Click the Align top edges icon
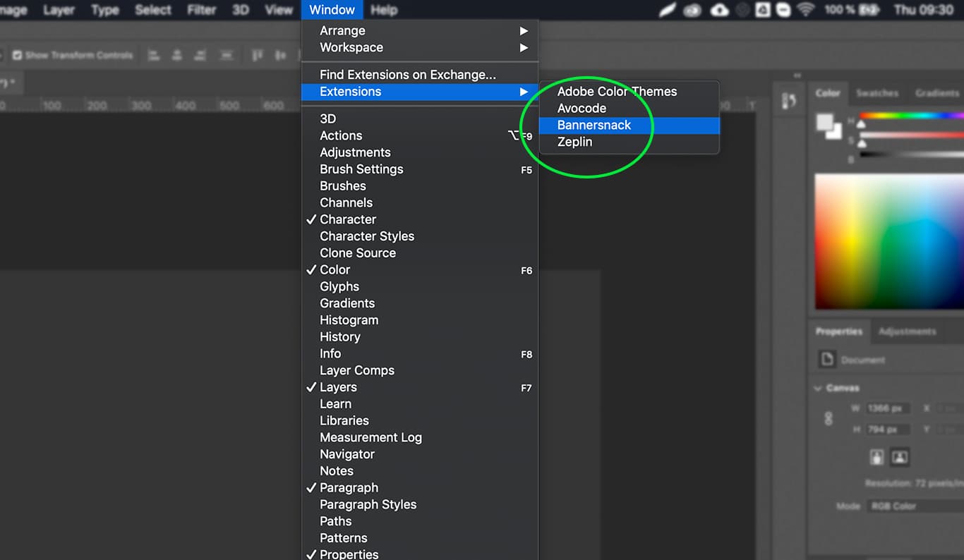The image size is (964, 560). coord(258,55)
